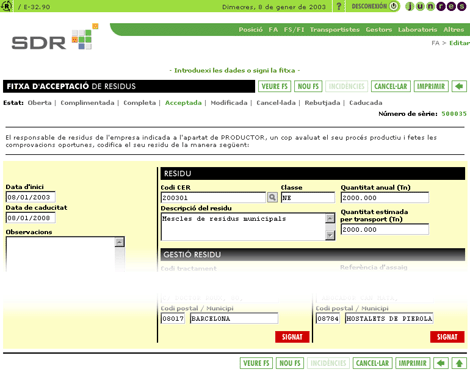The width and height of the screenshot is (470, 375).
Task: Click the Descripció del residu scroll down arrow
Action: 330,235
